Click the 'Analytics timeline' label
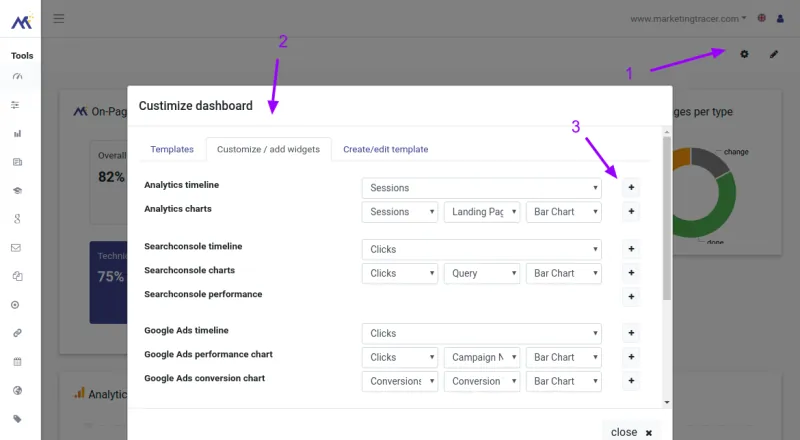This screenshot has height=440, width=800. tap(182, 185)
